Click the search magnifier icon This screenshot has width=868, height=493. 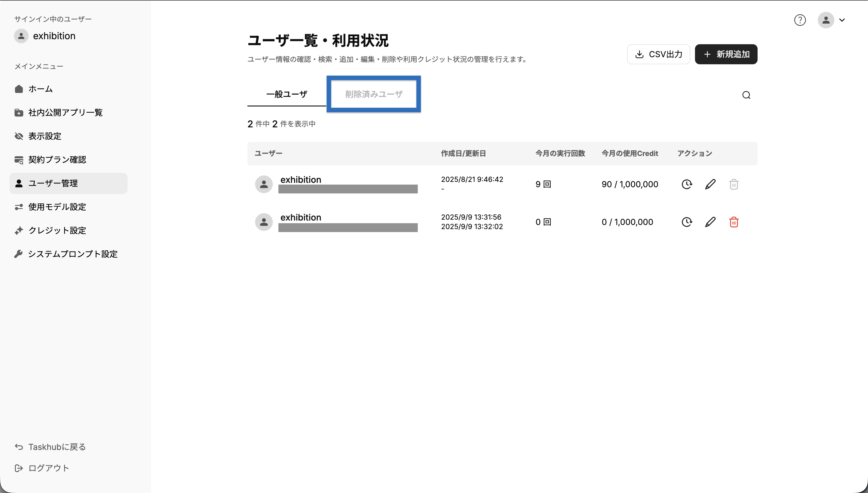click(x=746, y=95)
